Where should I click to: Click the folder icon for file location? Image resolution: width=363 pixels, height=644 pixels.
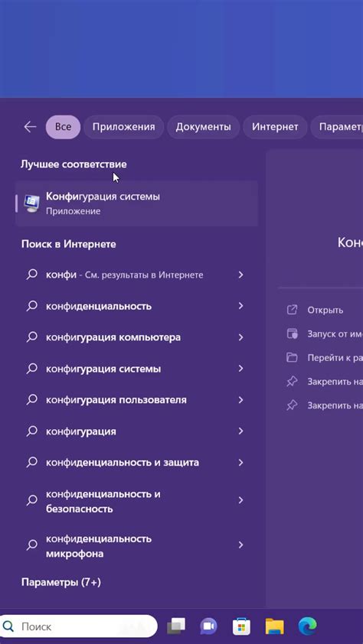292,357
